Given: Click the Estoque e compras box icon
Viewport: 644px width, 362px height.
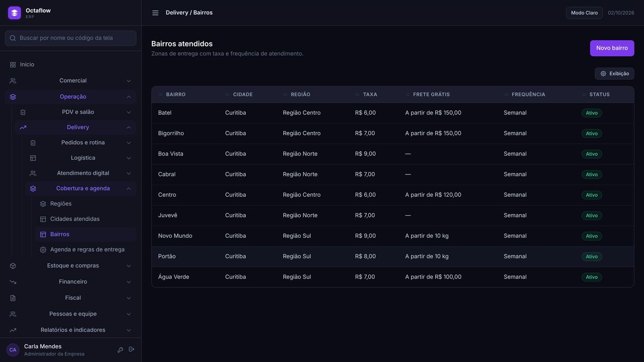Looking at the screenshot, I should click(13, 266).
